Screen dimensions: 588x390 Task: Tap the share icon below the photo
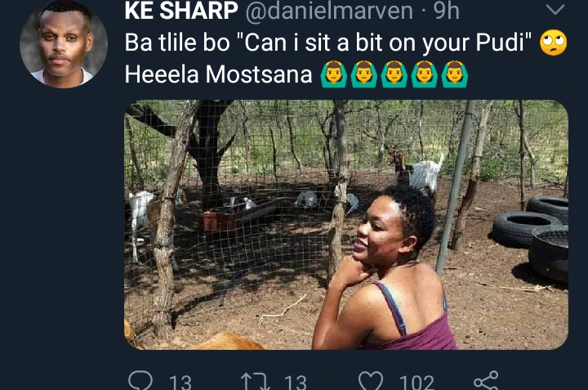(x=486, y=381)
